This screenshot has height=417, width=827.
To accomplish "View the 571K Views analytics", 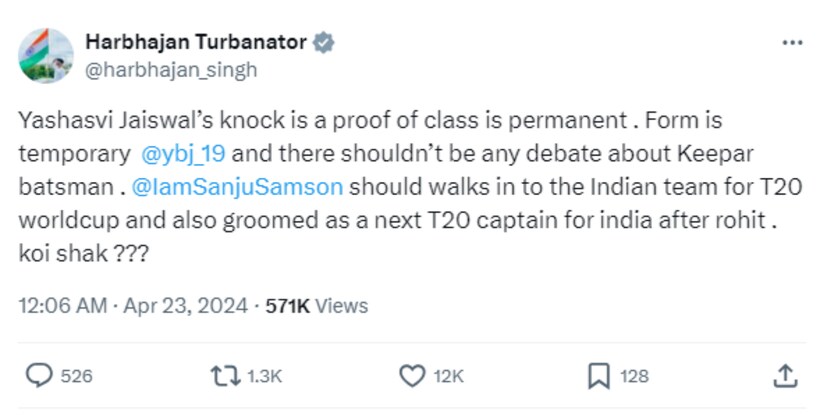I will click(x=316, y=305).
